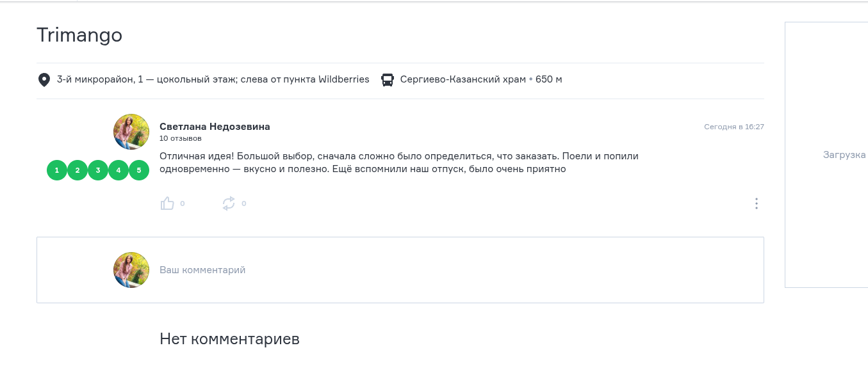Screen dimensions: 868x373
Task: Like the review with thumbs-up icon
Action: pos(167,203)
